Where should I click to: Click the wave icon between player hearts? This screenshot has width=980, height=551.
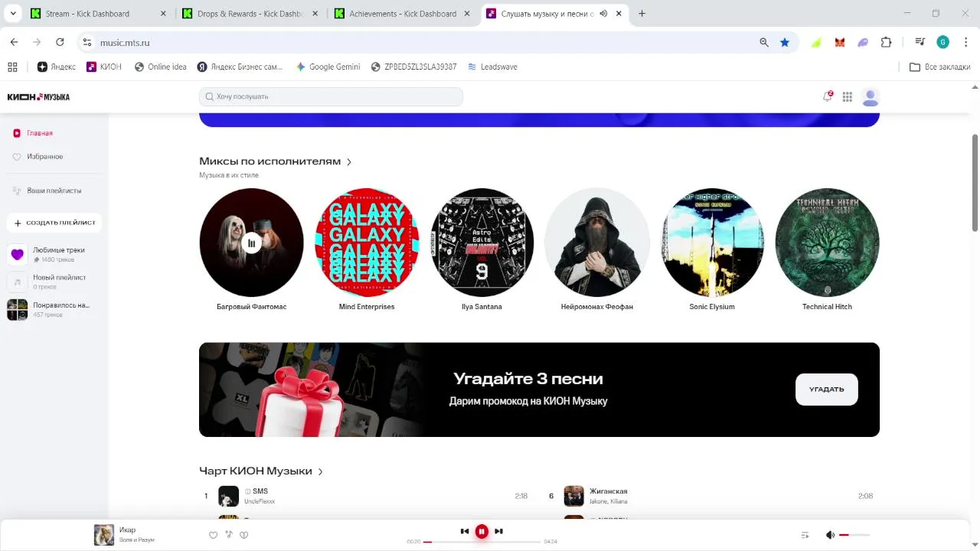229,534
